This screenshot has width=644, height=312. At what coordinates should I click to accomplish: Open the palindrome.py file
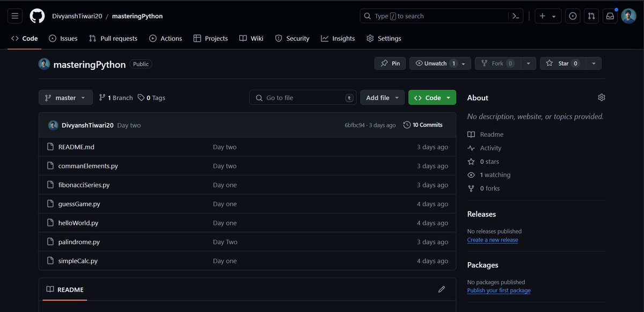tap(79, 242)
